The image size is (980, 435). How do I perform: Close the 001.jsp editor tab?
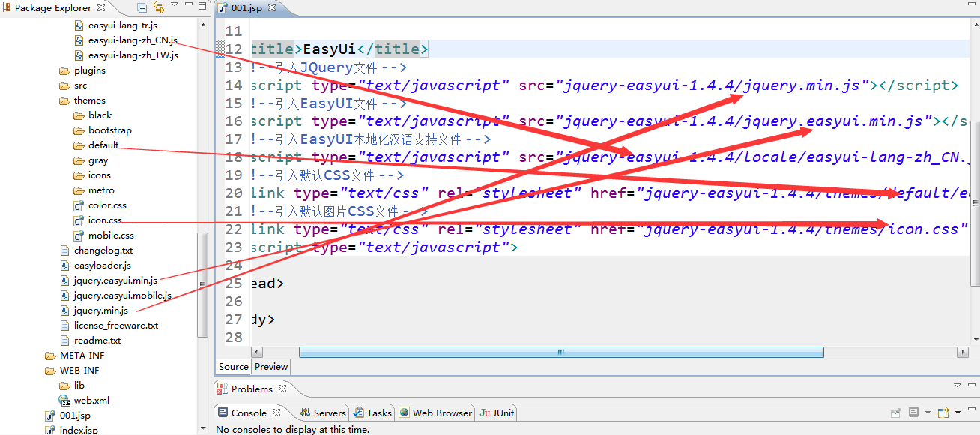[272, 8]
